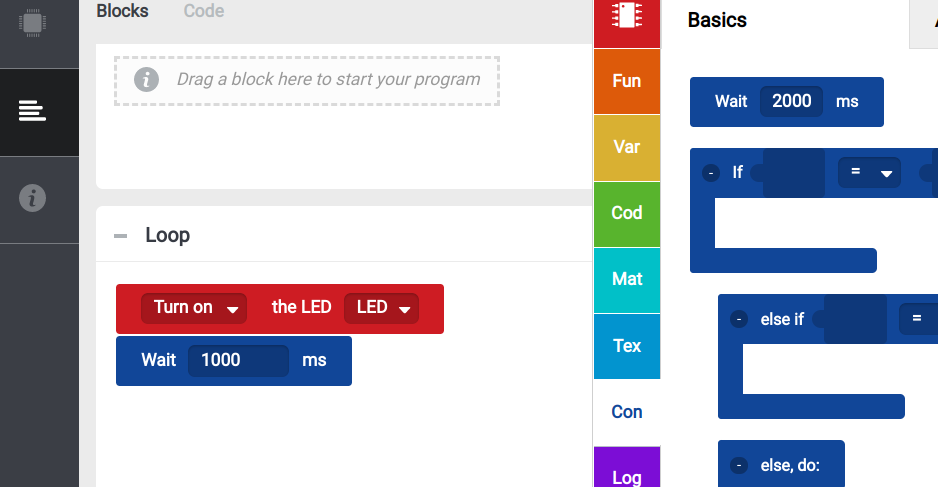This screenshot has height=487, width=938.
Task: Open the hardware chip sidebar icon
Action: tap(33, 23)
